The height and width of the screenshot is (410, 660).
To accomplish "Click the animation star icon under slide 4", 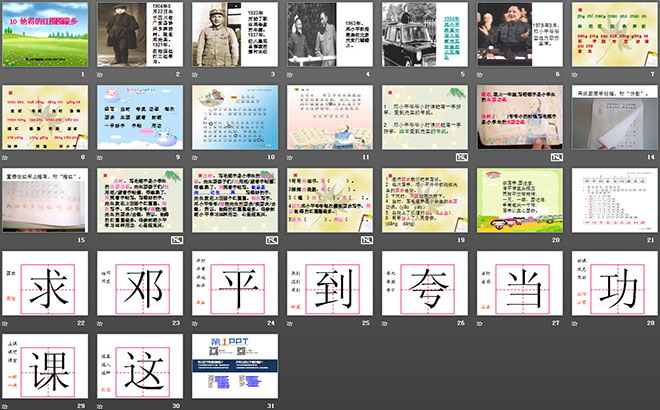I will point(290,75).
